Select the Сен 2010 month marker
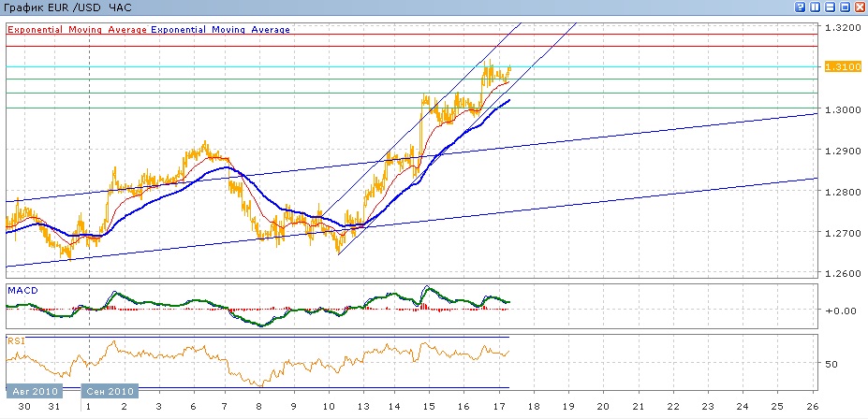Screen dimensions: 868x419 (x=111, y=390)
